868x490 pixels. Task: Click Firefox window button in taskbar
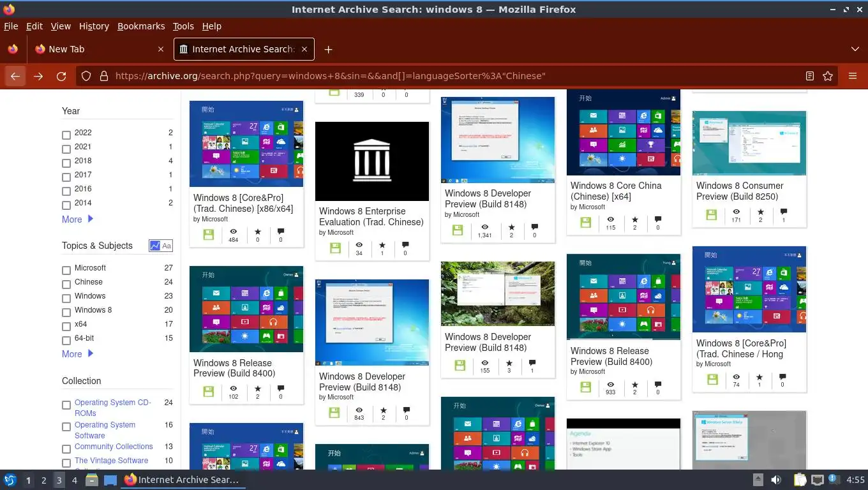point(182,480)
